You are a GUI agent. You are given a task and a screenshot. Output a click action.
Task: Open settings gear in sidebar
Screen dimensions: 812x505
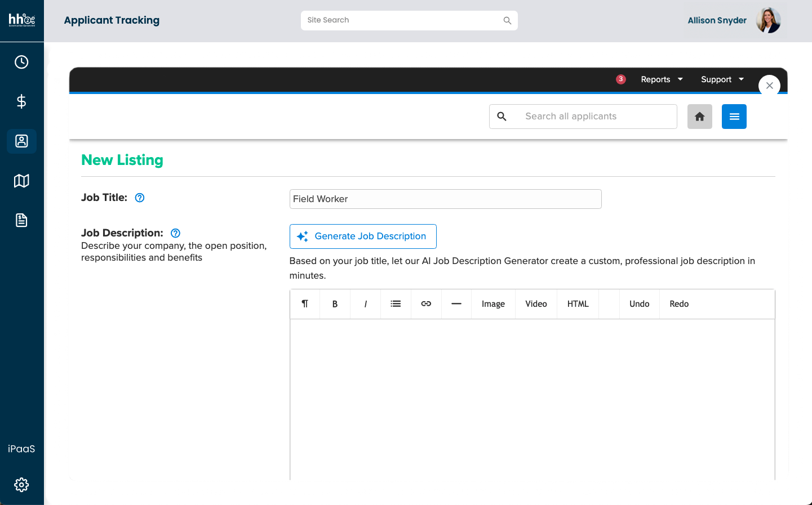tap(21, 485)
